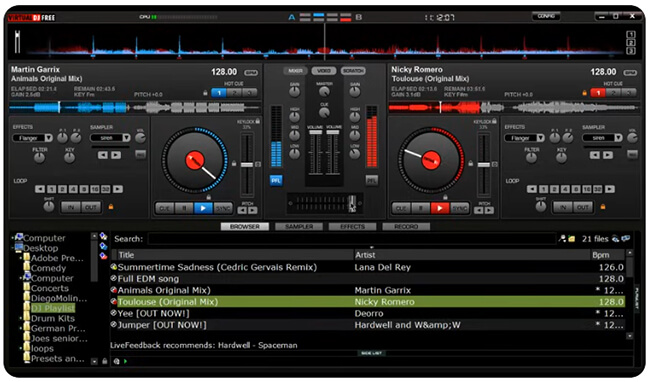Toggle left deck KEYLOCK padlock

tap(258, 121)
